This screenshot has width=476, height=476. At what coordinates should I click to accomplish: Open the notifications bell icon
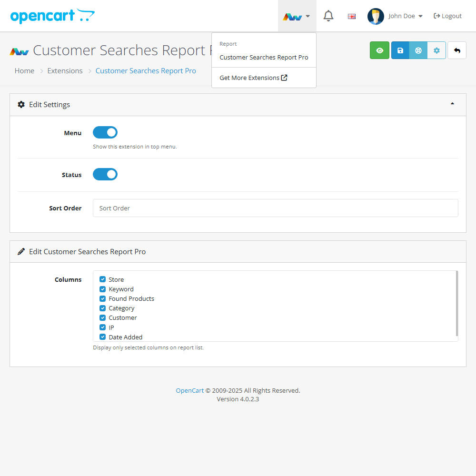tap(328, 16)
